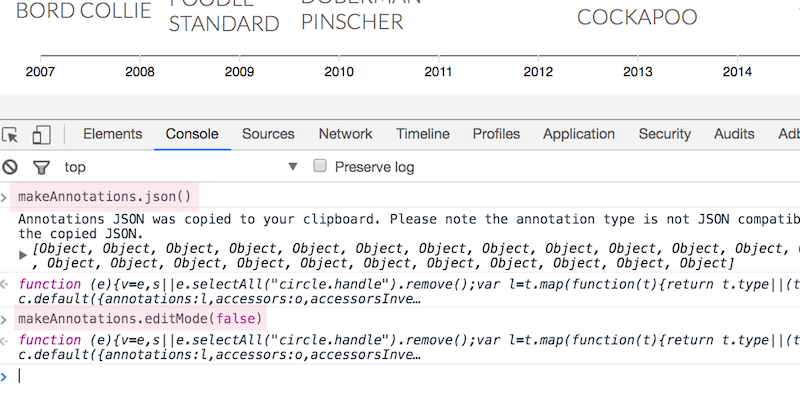Activate the inspect element picker icon

click(10, 135)
